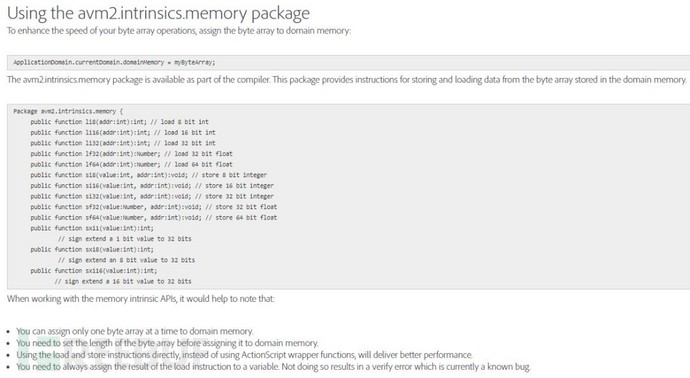Click the li32 load 32 bit int line

click(x=123, y=143)
